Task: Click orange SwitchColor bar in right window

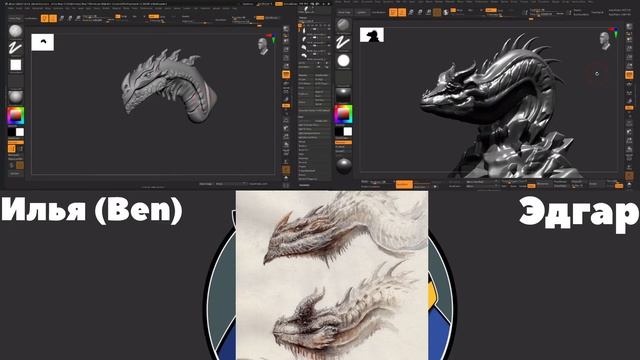Action: 343,142
